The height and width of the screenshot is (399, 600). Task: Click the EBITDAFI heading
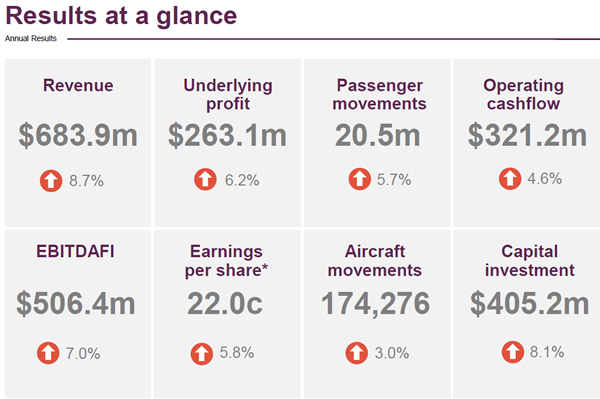[75, 251]
